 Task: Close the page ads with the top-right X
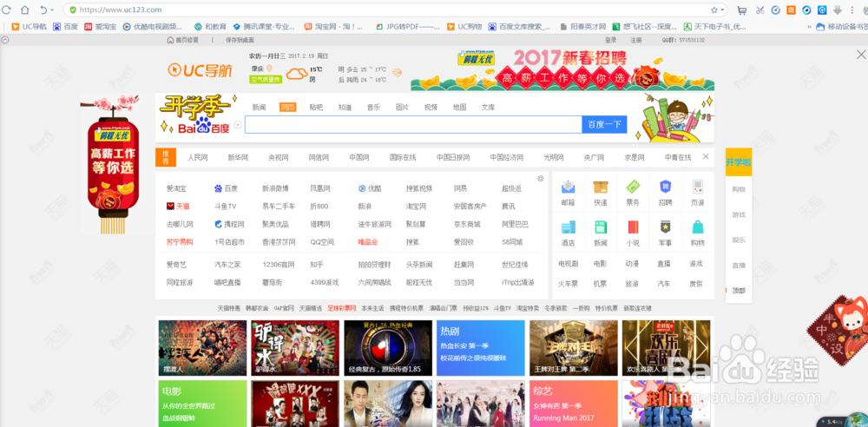861,55
